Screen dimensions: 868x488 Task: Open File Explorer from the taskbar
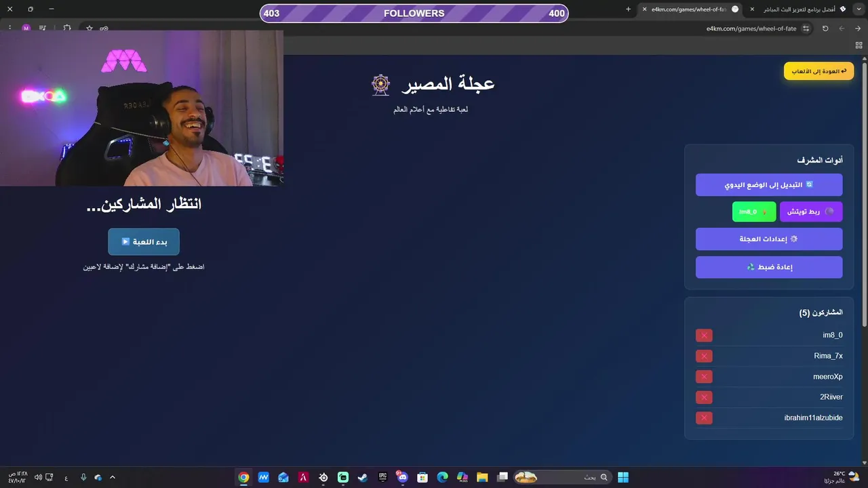point(482,477)
